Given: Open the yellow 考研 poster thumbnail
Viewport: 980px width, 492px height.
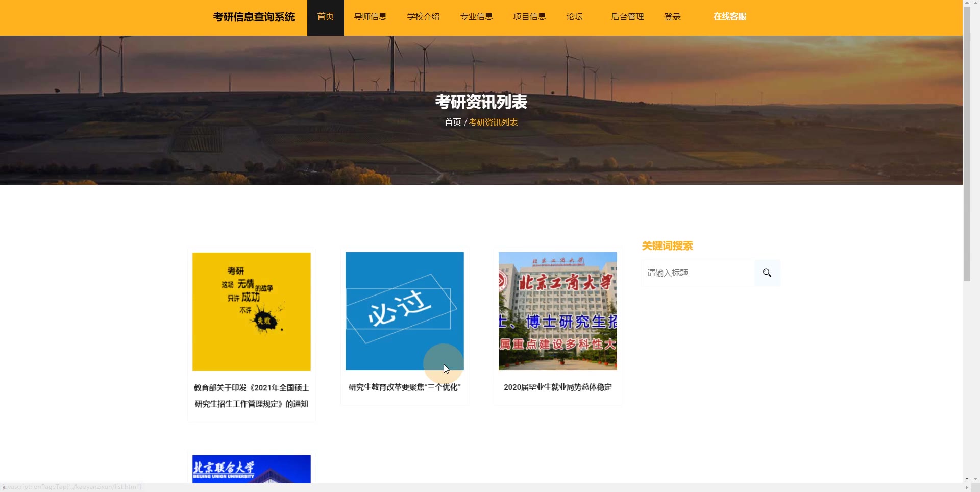Looking at the screenshot, I should coord(252,311).
